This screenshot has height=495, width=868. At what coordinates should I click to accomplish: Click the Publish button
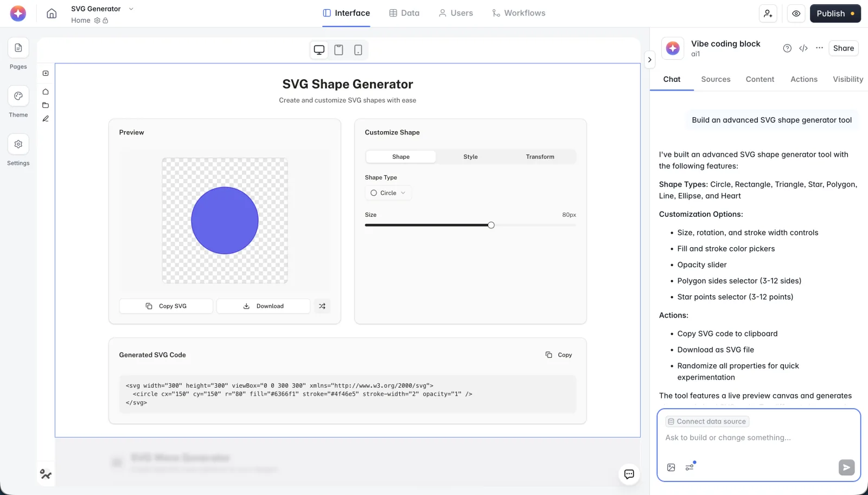tap(835, 14)
